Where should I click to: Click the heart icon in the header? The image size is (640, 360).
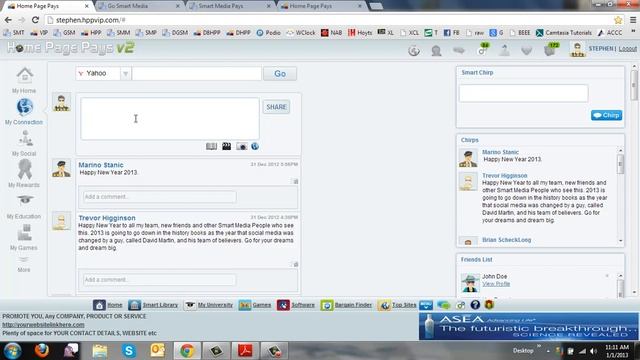pyautogui.click(x=527, y=50)
